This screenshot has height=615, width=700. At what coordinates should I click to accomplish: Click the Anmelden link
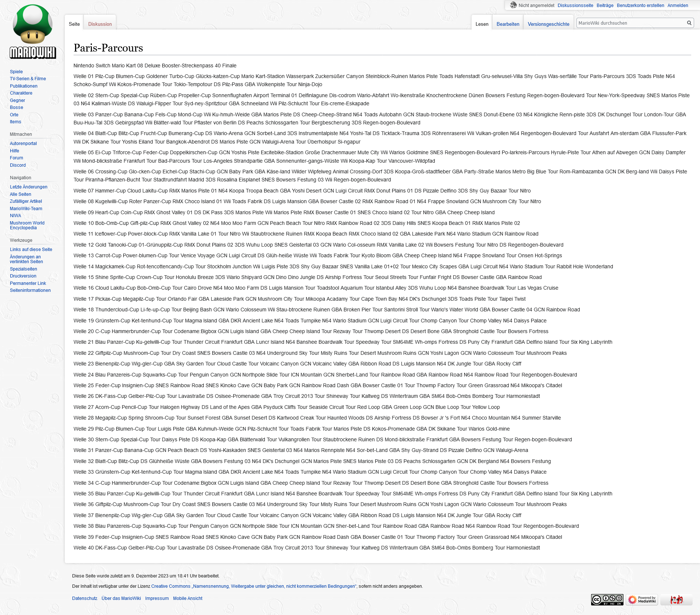tap(678, 6)
